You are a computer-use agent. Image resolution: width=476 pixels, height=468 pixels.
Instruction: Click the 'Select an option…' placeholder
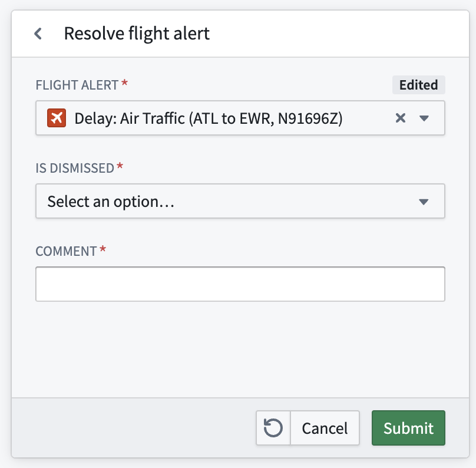point(111,202)
